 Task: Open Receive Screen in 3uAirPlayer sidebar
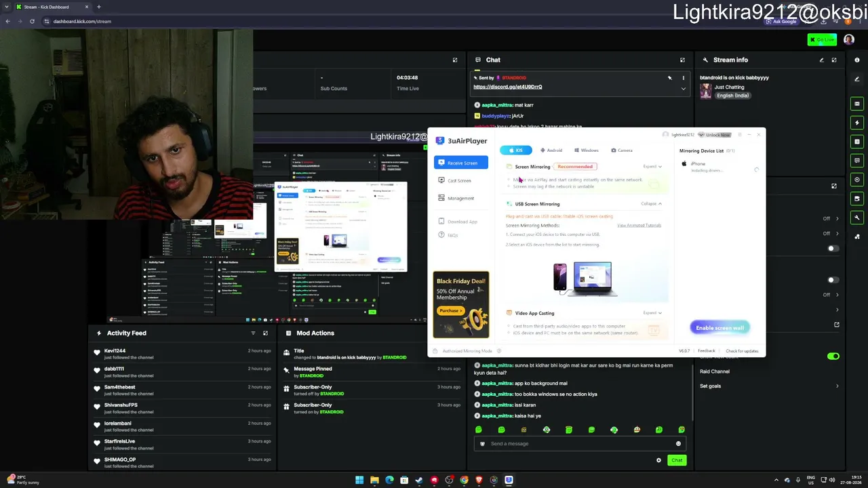[461, 163]
